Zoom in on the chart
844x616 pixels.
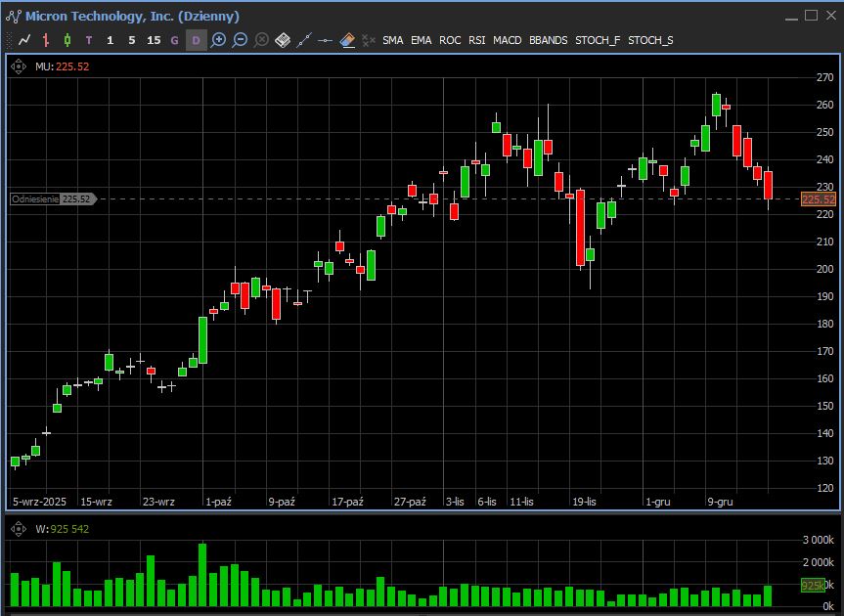coord(218,40)
